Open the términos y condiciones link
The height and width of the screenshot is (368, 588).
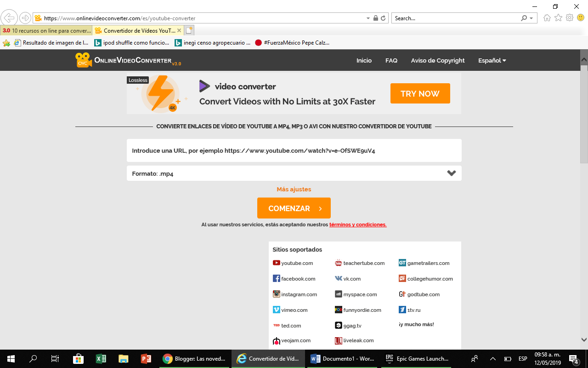(357, 224)
